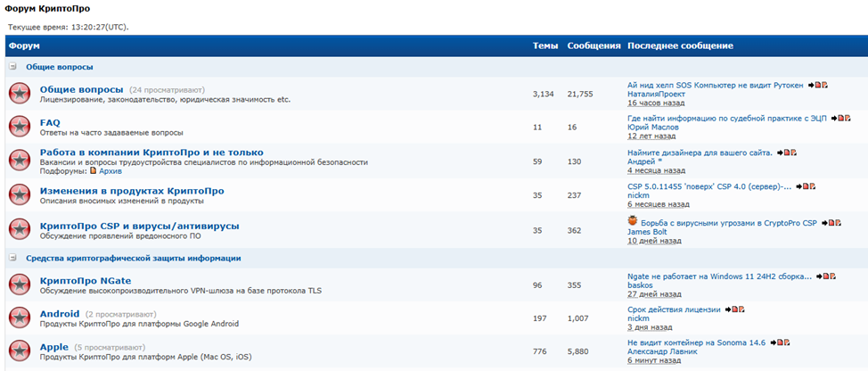Image resolution: width=868 pixels, height=371 pixels.
Task: Open the Android forum
Action: point(60,314)
